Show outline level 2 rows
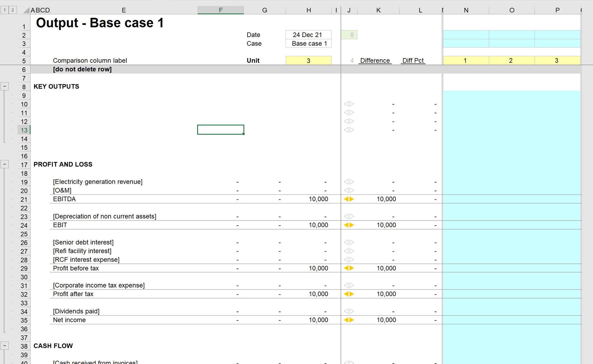Image resolution: width=593 pixels, height=364 pixels. pyautogui.click(x=12, y=10)
